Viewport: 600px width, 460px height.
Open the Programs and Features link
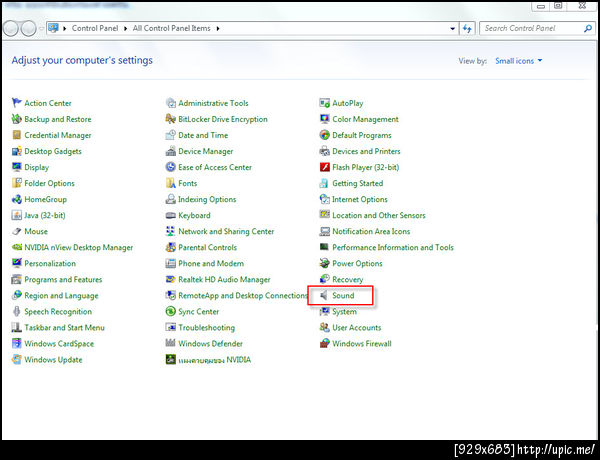tap(63, 279)
